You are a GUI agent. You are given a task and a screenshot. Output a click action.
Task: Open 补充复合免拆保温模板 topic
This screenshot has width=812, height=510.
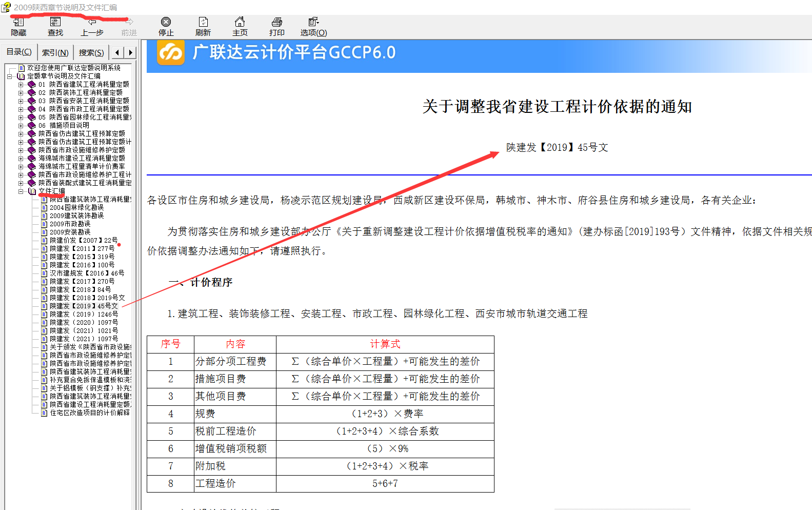[90, 380]
